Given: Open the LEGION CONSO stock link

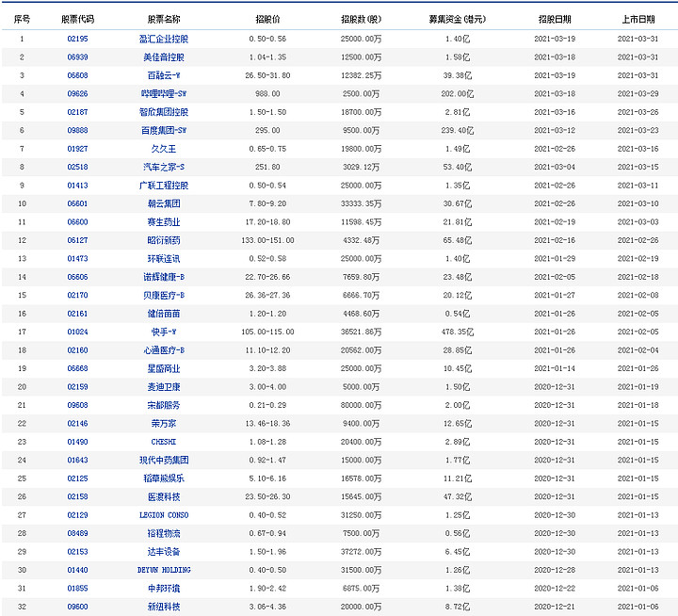Looking at the screenshot, I should tap(164, 515).
